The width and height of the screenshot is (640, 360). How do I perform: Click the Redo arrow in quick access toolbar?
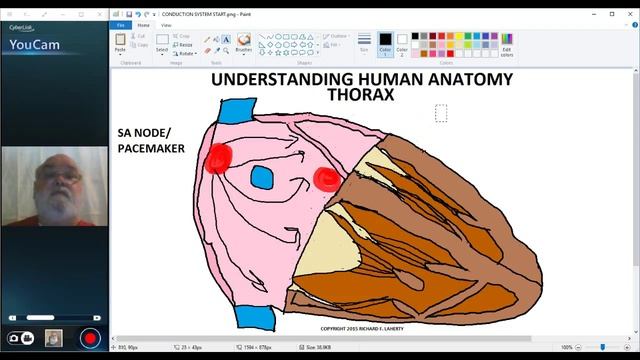coord(147,14)
